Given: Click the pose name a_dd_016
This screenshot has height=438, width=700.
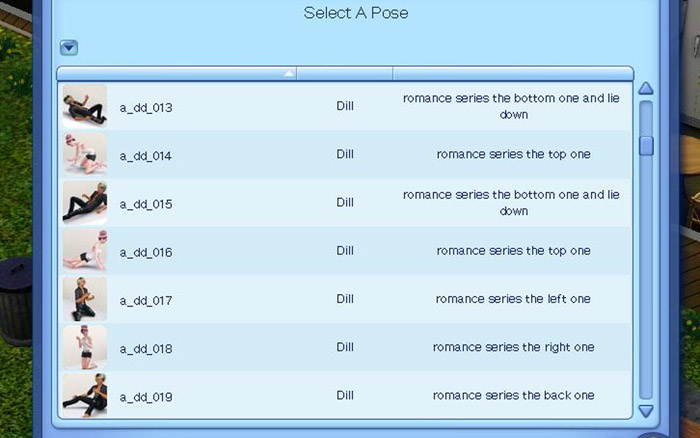Looking at the screenshot, I should click(146, 252).
